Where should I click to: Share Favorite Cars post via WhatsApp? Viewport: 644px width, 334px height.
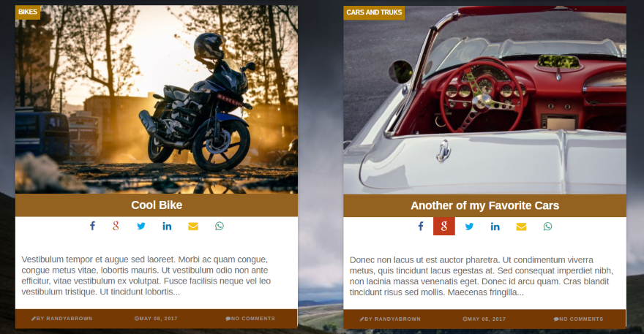547,227
